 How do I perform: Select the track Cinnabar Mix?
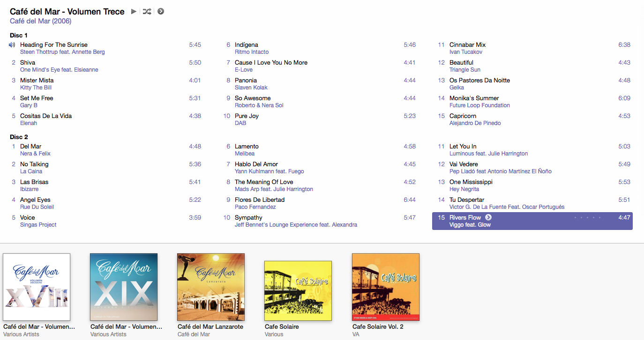point(468,44)
